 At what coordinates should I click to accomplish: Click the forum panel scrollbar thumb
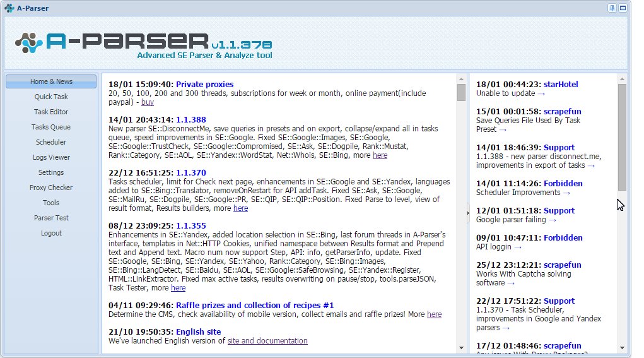(x=622, y=137)
